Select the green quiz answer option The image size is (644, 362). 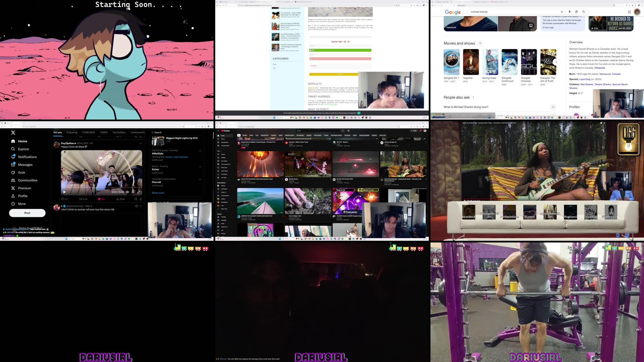coord(340,50)
